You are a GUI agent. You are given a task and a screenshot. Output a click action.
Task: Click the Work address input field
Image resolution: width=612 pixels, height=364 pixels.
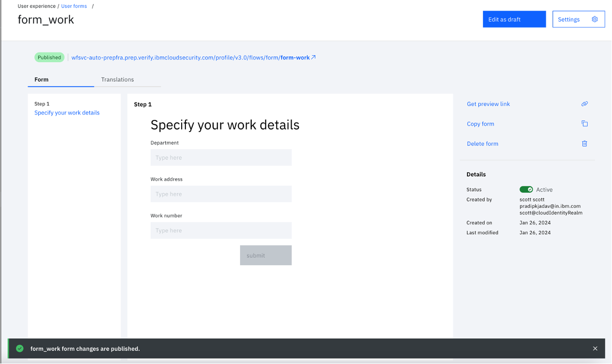[221, 194]
